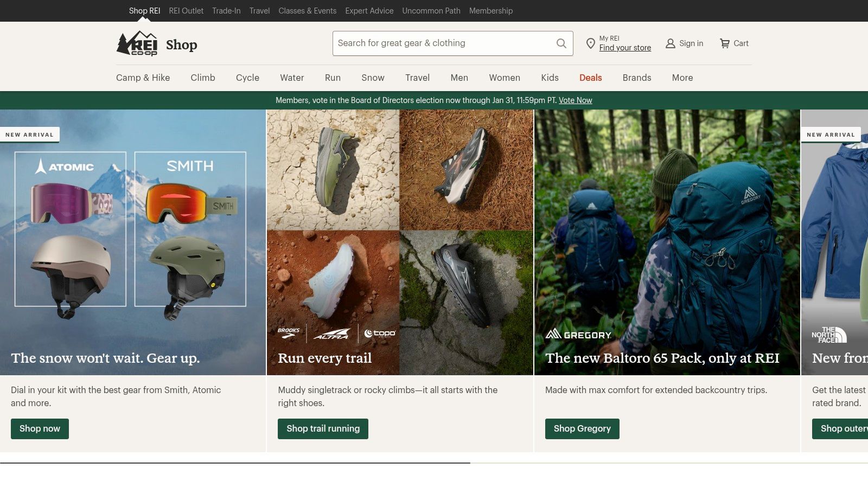Screen dimensions: 868x488
Task: Click the Shop trail running button
Action: tap(323, 428)
